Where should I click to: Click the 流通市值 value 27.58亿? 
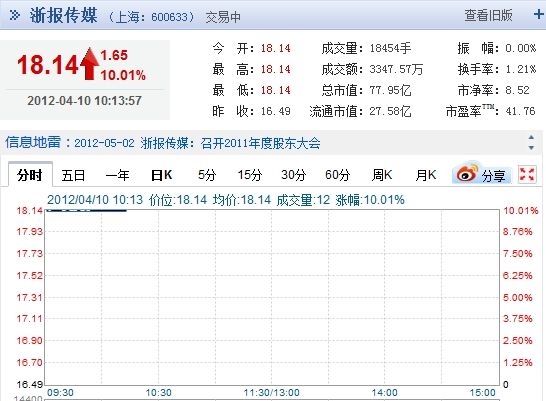pos(390,111)
